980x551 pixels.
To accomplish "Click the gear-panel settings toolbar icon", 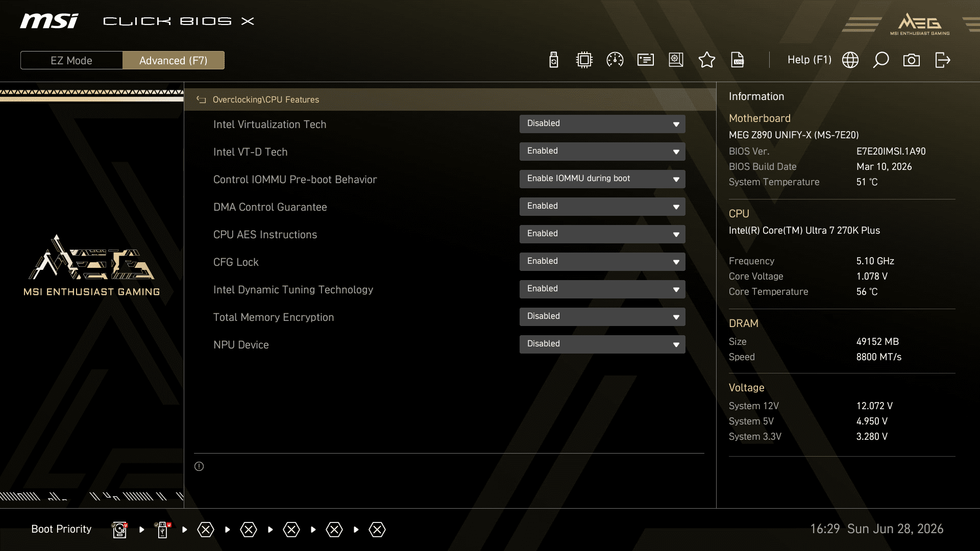I will click(676, 60).
